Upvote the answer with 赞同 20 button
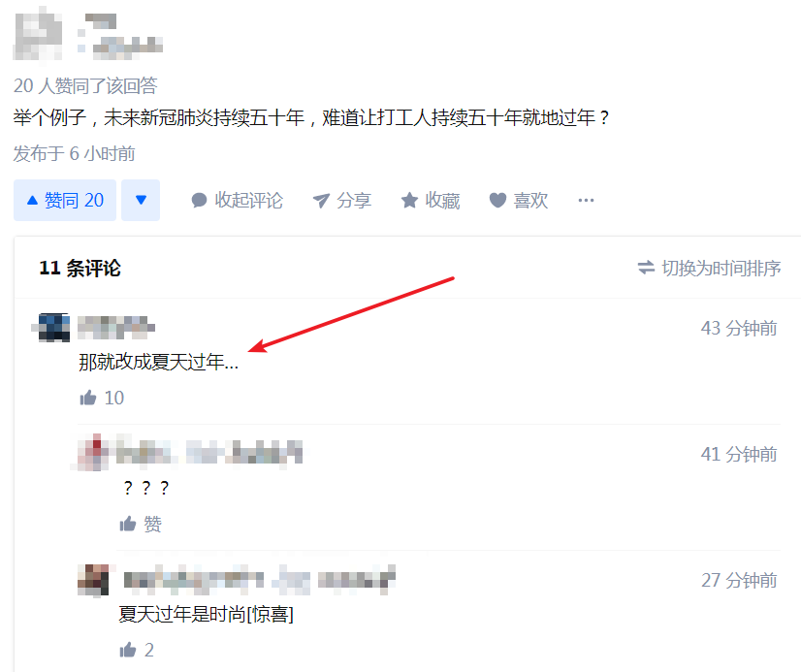Screen dimensions: 801x672 (x=65, y=200)
